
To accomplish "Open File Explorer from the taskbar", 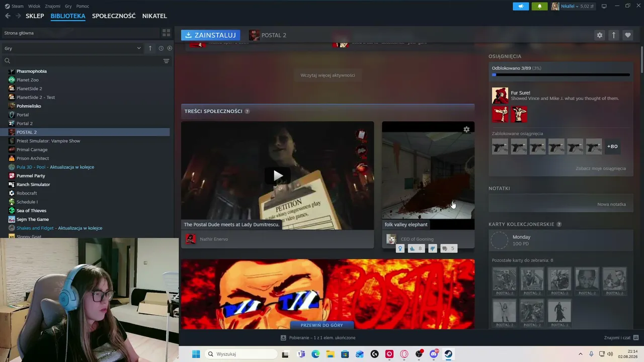I will click(x=331, y=354).
